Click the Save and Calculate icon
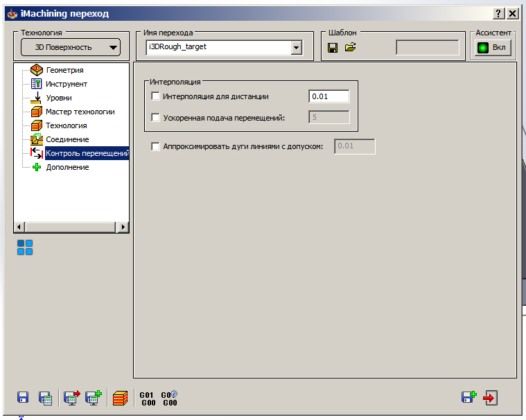526x420 pixels. point(45,398)
